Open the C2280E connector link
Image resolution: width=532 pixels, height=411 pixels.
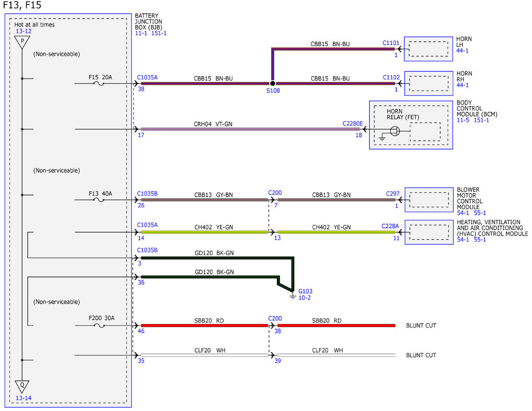pyautogui.click(x=352, y=123)
